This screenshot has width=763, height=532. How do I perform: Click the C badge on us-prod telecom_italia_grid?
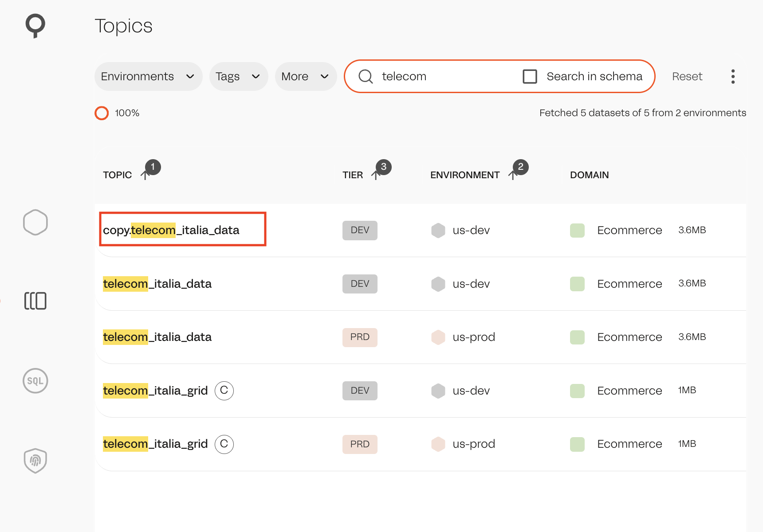[x=224, y=444]
